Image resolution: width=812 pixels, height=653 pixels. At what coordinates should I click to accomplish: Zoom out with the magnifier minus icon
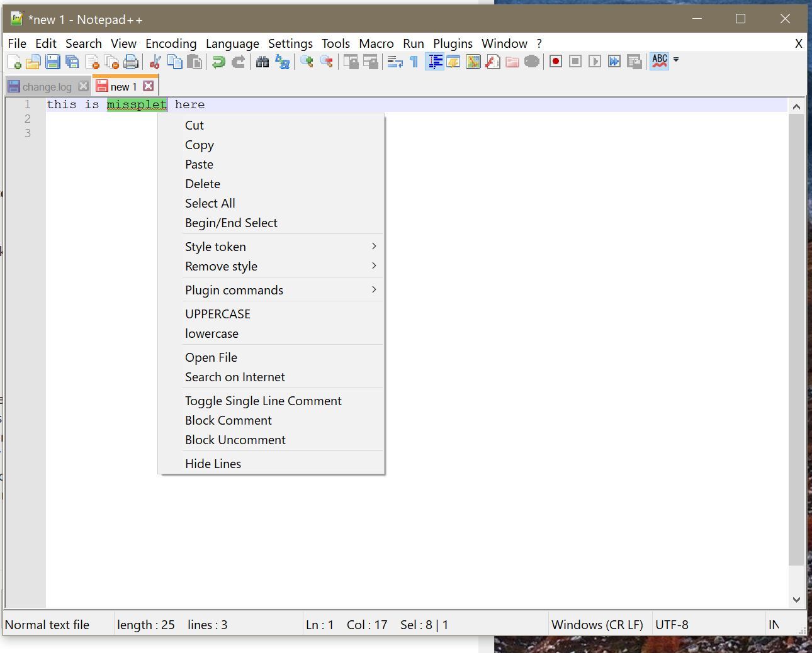pos(326,62)
